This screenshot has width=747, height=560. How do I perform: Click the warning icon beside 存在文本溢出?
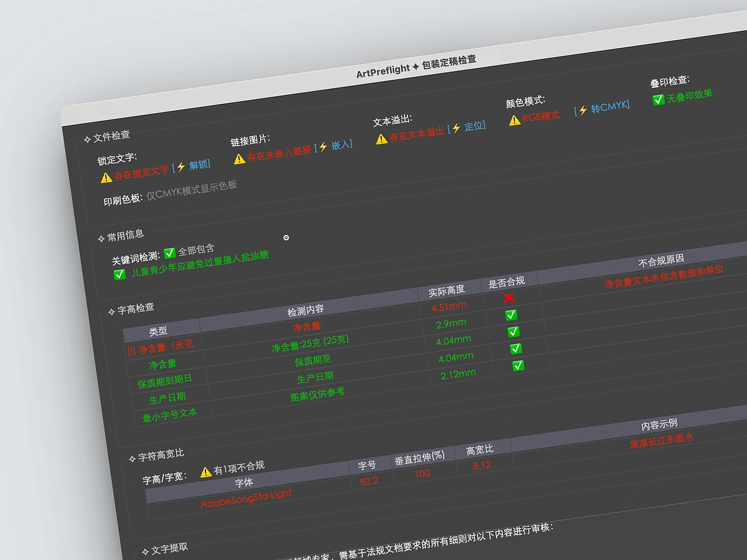point(382,139)
